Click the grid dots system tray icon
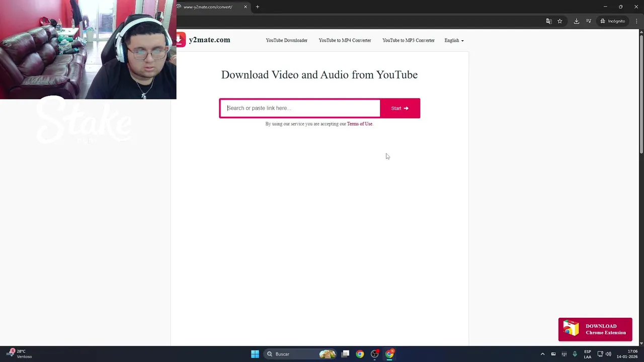644x362 pixels. coord(564,354)
